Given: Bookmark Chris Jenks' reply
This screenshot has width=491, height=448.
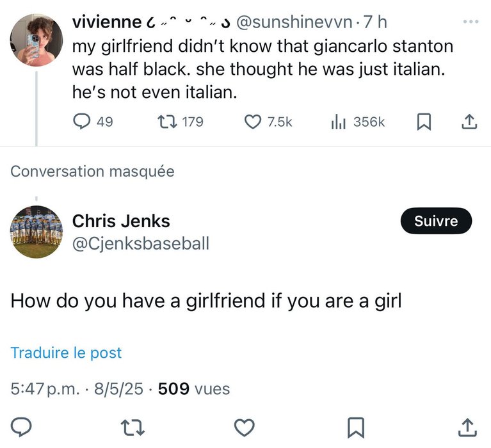Looking at the screenshot, I should (356, 426).
